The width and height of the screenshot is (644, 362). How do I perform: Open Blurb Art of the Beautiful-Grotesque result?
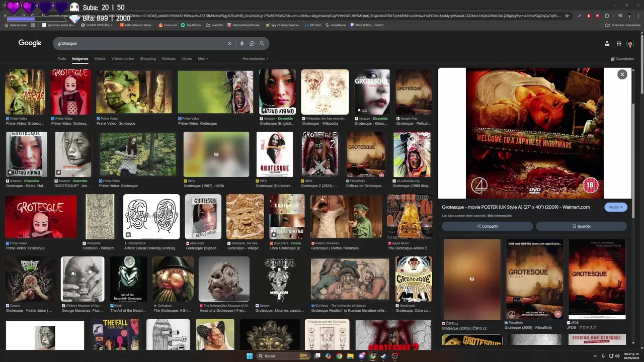pos(129,279)
